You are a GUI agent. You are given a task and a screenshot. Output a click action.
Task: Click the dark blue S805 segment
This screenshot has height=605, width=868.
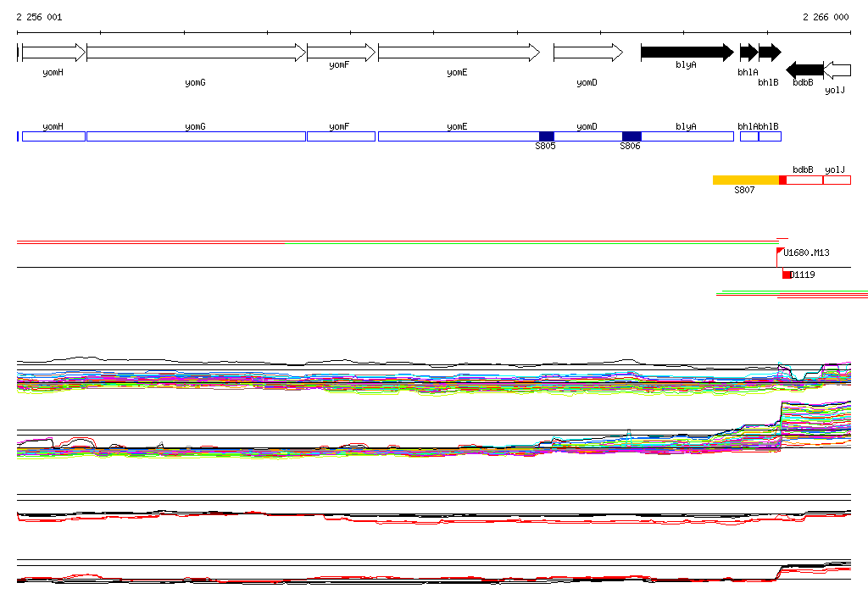pos(547,136)
